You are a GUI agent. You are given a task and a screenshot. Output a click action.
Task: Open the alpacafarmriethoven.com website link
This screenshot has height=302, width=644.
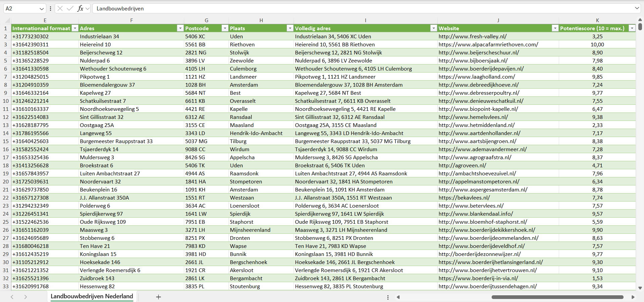pos(488,44)
